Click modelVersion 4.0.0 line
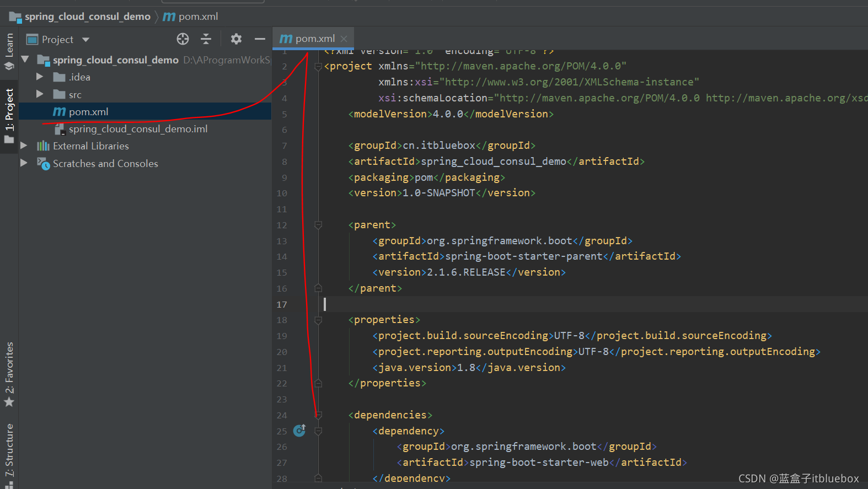 pos(451,114)
